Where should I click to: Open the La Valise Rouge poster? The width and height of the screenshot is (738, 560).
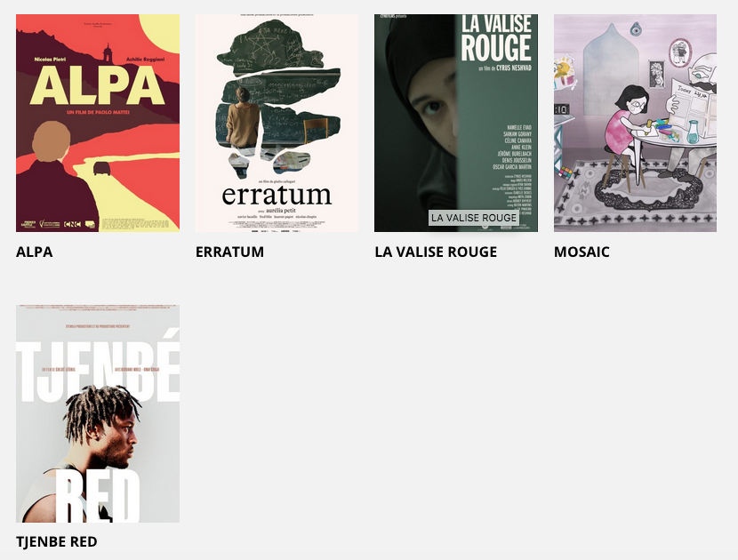click(456, 123)
